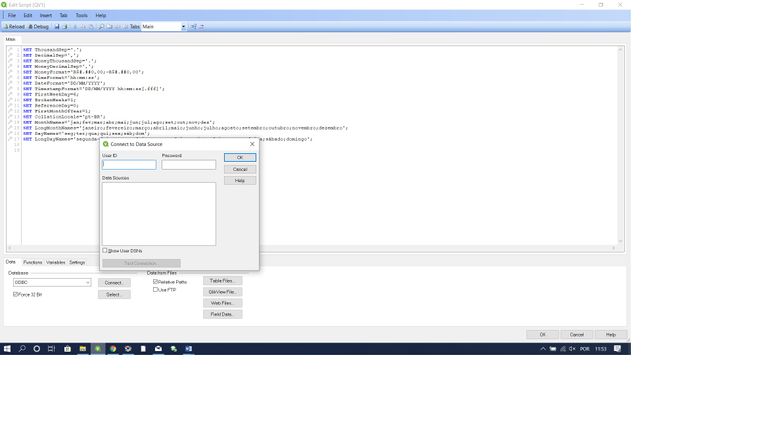Click the Select button in Database section
Viewport: 757px width, 426px height.
[114, 294]
